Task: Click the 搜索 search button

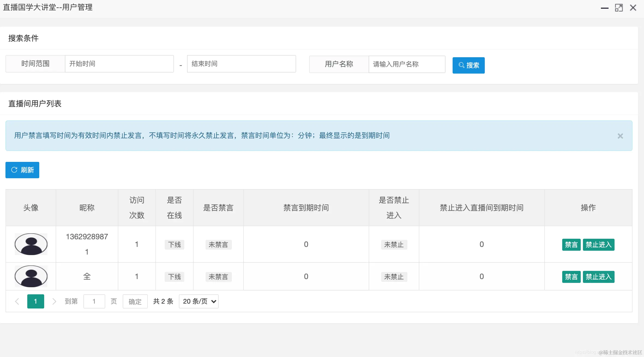Action: 468,65
